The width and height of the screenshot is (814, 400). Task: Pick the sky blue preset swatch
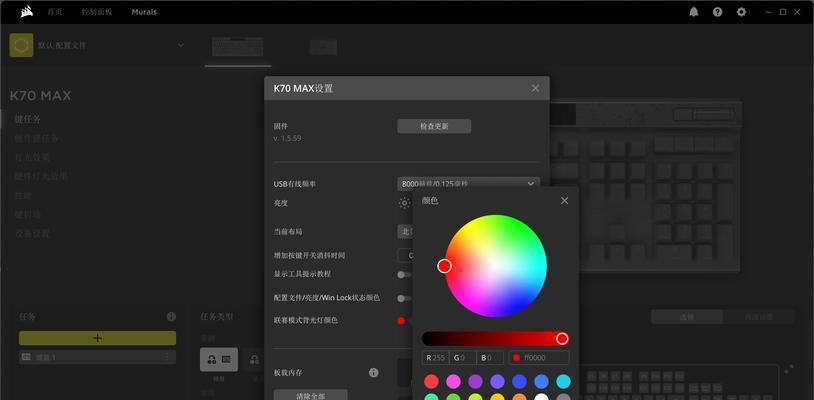point(541,382)
